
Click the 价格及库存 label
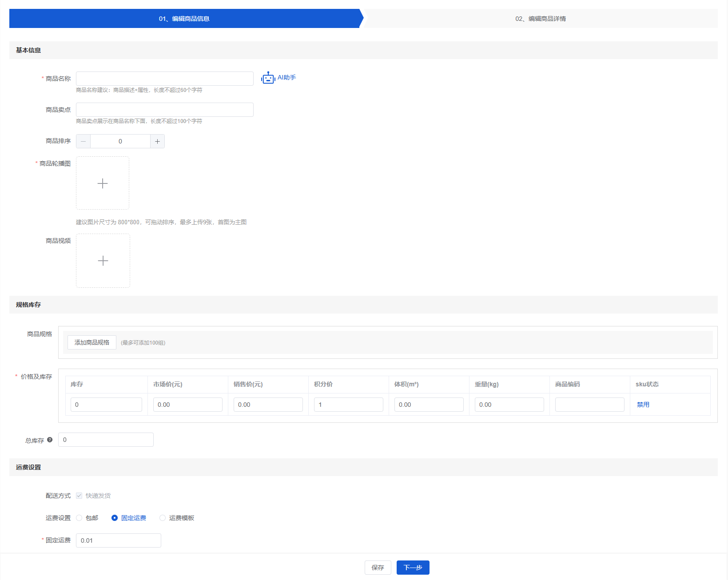tap(36, 377)
